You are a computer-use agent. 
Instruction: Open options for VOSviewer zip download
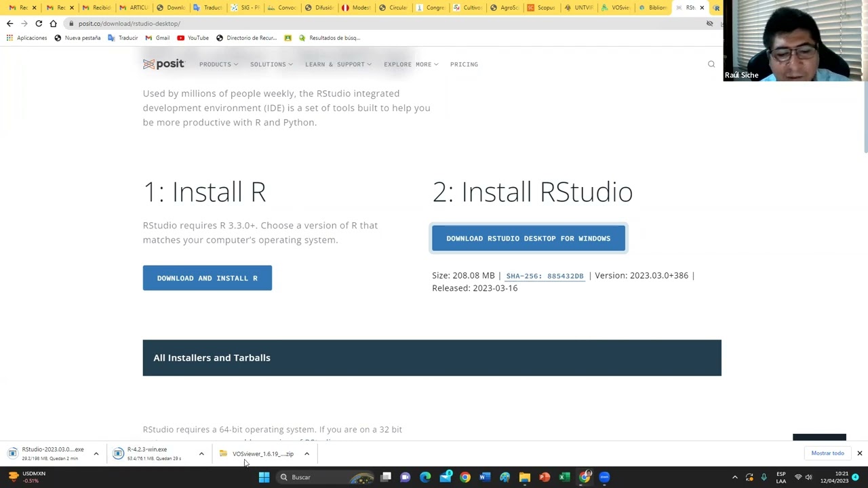point(307,453)
